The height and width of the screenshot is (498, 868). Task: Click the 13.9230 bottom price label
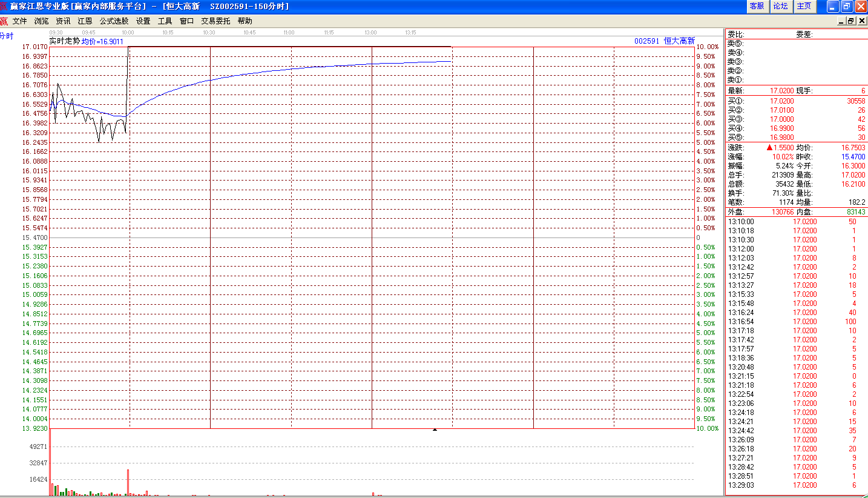[x=35, y=428]
